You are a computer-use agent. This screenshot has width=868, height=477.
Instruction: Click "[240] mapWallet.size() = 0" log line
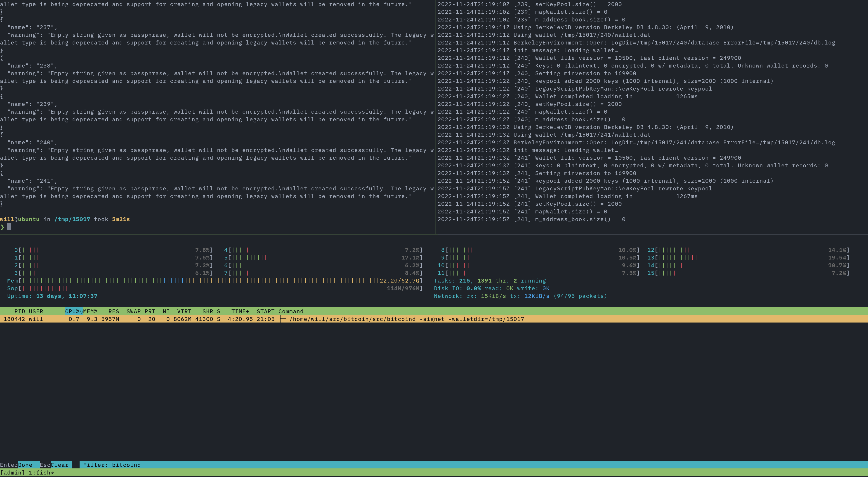(x=522, y=112)
